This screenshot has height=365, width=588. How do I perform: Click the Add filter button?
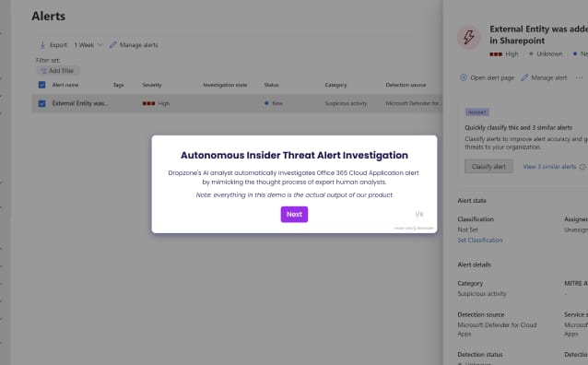[x=58, y=71]
